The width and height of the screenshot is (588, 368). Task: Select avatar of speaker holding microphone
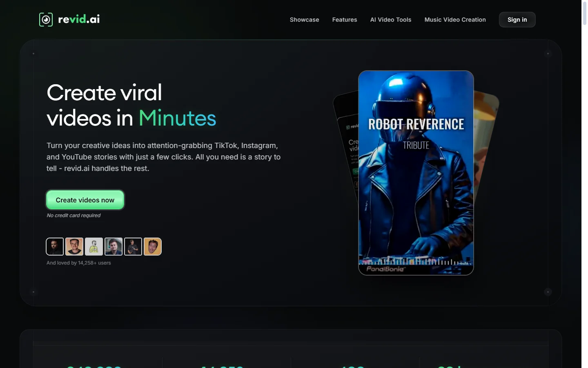pyautogui.click(x=133, y=247)
